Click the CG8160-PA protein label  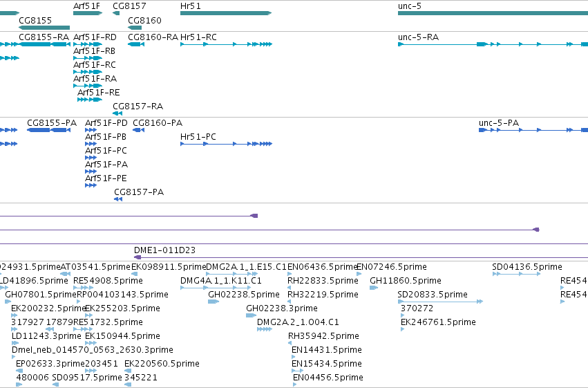pos(158,123)
